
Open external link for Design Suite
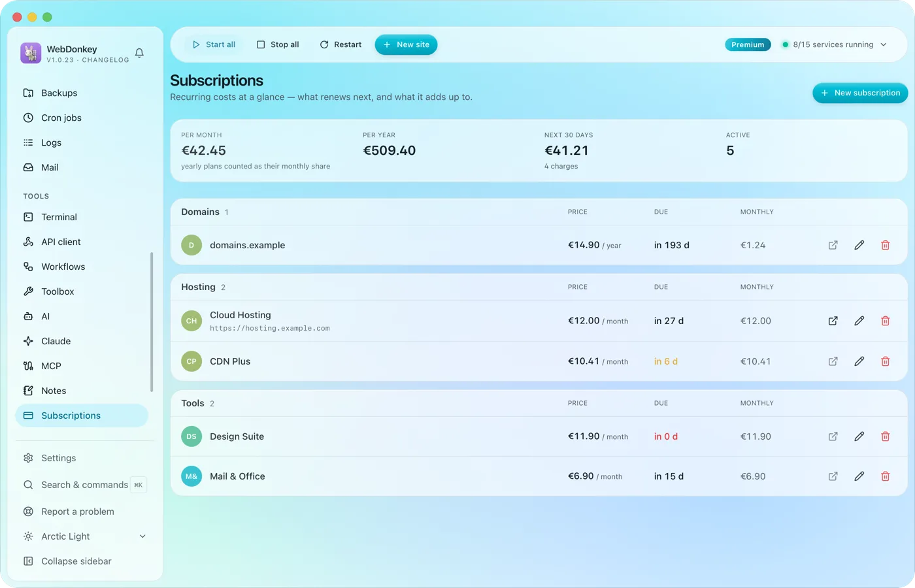point(833,436)
